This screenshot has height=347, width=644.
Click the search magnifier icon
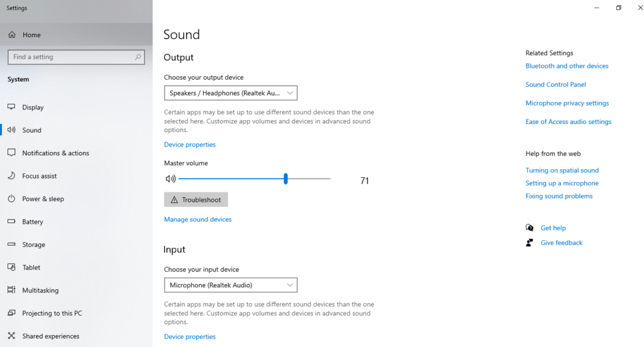138,57
